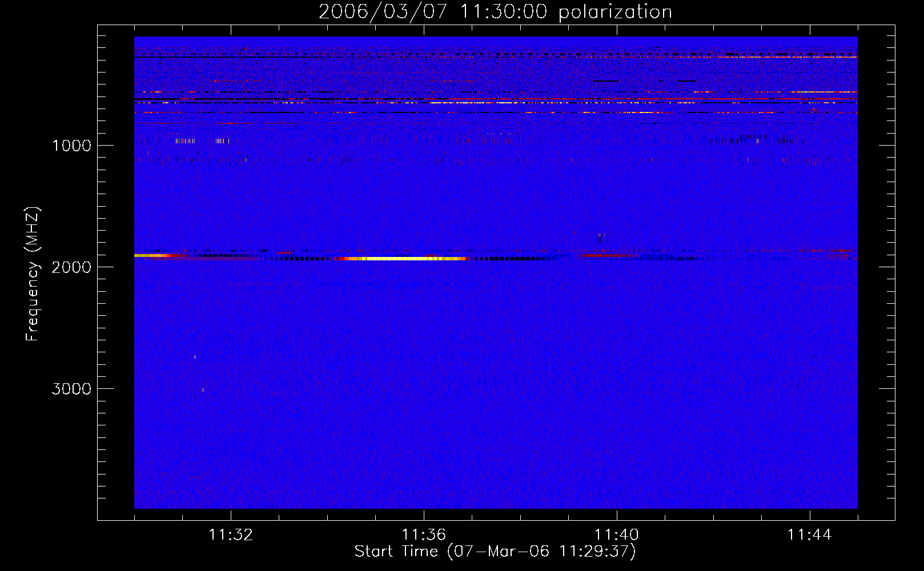This screenshot has width=924, height=571.
Task: Click the plot title '2006/03/07 11:30:00 polarization'
Action: (x=495, y=12)
